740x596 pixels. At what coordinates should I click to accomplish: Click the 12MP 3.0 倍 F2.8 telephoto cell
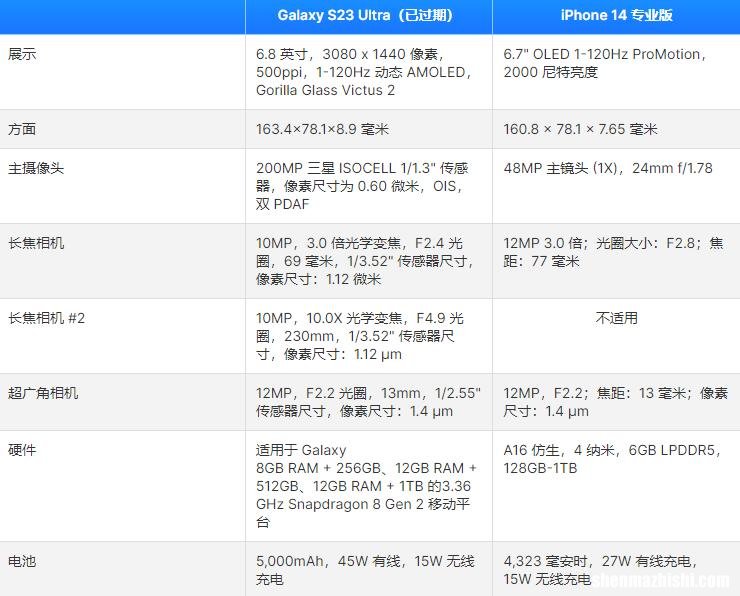pyautogui.click(x=616, y=261)
